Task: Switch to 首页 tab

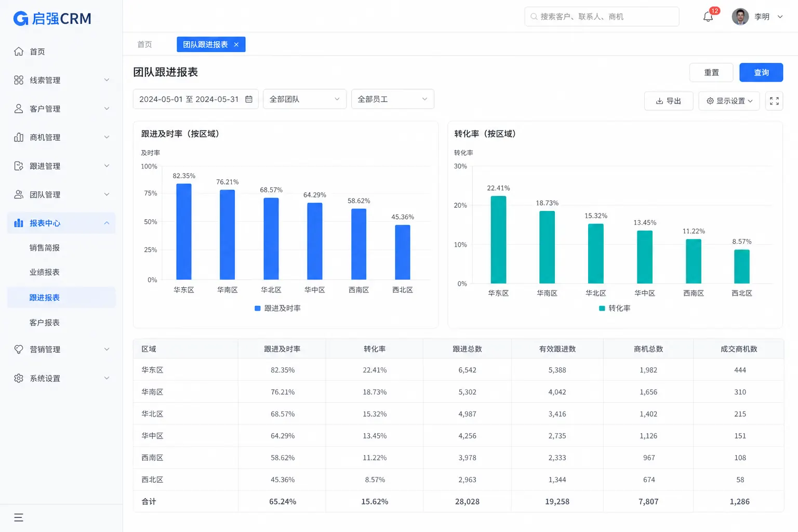Action: 144,45
